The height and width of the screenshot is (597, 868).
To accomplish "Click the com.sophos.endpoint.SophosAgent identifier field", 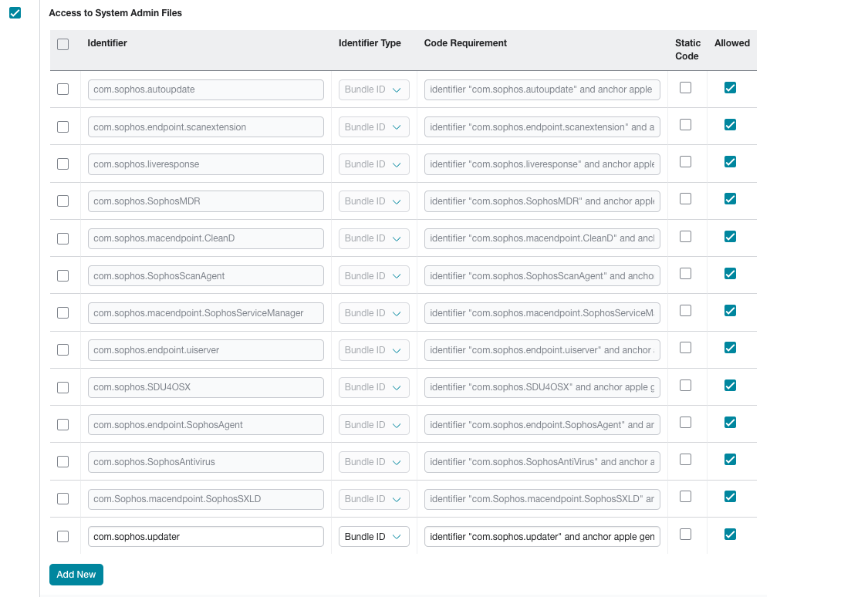I will coord(206,425).
